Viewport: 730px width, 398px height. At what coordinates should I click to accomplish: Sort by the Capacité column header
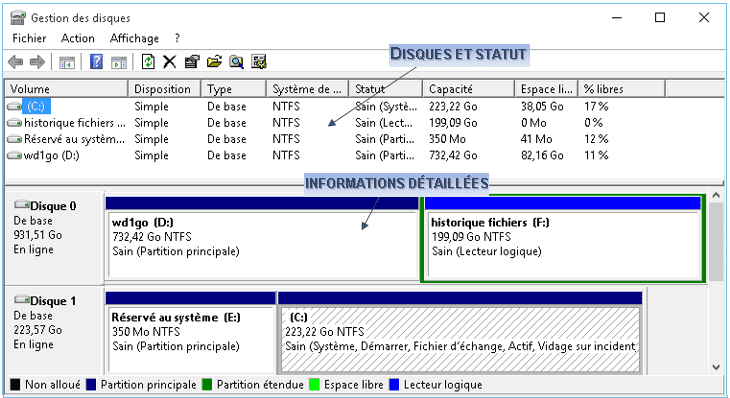[469, 89]
